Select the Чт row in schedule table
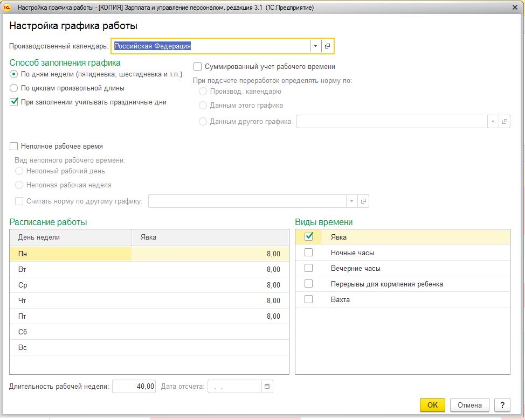 (x=149, y=300)
